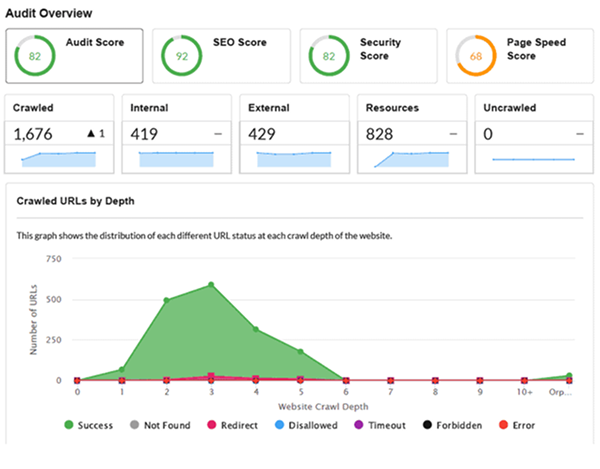Click the Audit Overview heading
The height and width of the screenshot is (469, 600).
49,13
